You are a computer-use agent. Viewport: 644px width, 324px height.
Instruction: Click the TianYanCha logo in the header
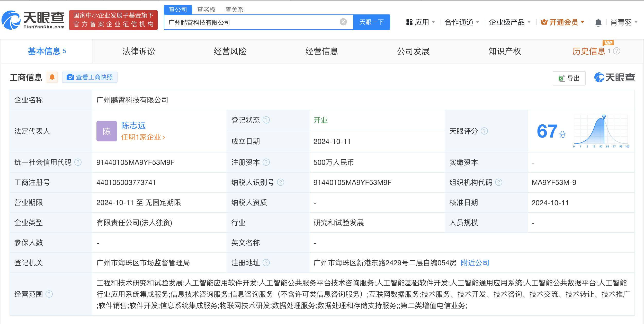click(x=33, y=20)
